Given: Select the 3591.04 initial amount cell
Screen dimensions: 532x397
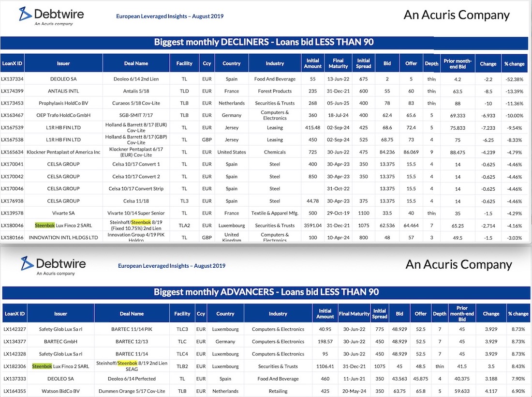Looking at the screenshot, I should tap(313, 225).
